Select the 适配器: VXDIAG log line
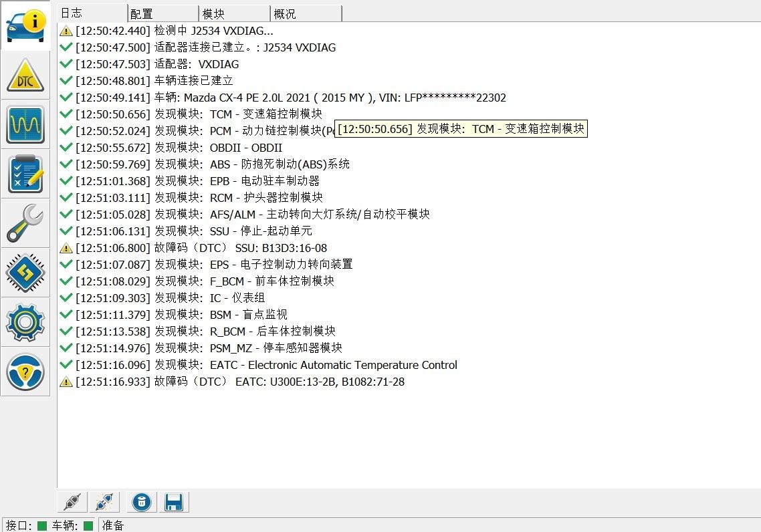This screenshot has width=761, height=532. coord(149,65)
